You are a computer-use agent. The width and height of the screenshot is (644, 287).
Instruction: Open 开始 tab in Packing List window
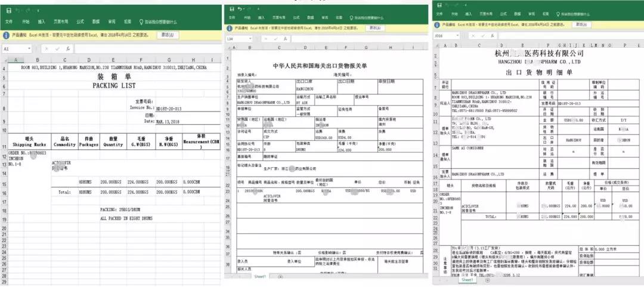26,22
